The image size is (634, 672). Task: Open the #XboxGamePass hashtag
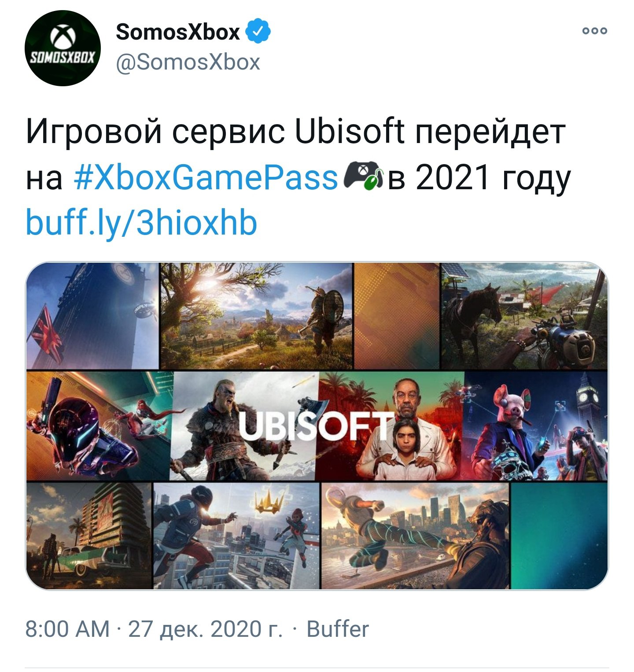click(206, 178)
